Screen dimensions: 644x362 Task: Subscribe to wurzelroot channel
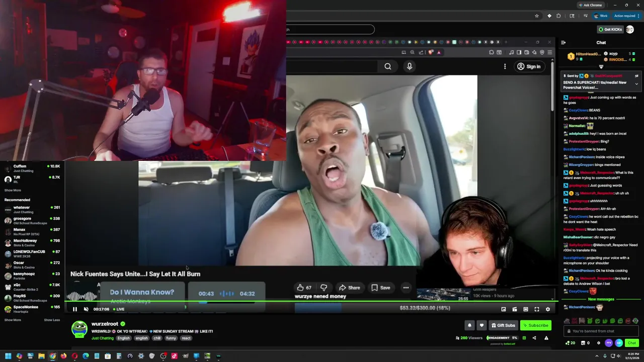[x=535, y=325]
